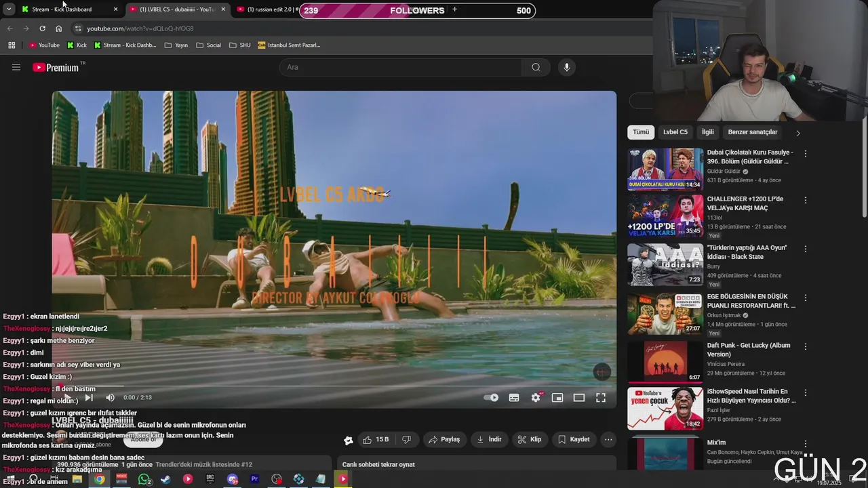This screenshot has height=488, width=868.
Task: Select the Lvbel C5 filter chip
Action: pyautogui.click(x=675, y=132)
